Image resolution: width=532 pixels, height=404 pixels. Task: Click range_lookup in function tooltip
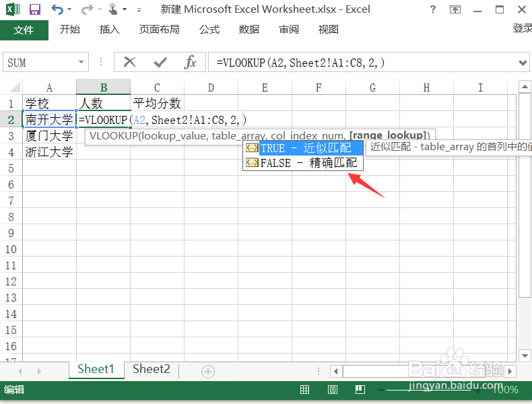[387, 136]
